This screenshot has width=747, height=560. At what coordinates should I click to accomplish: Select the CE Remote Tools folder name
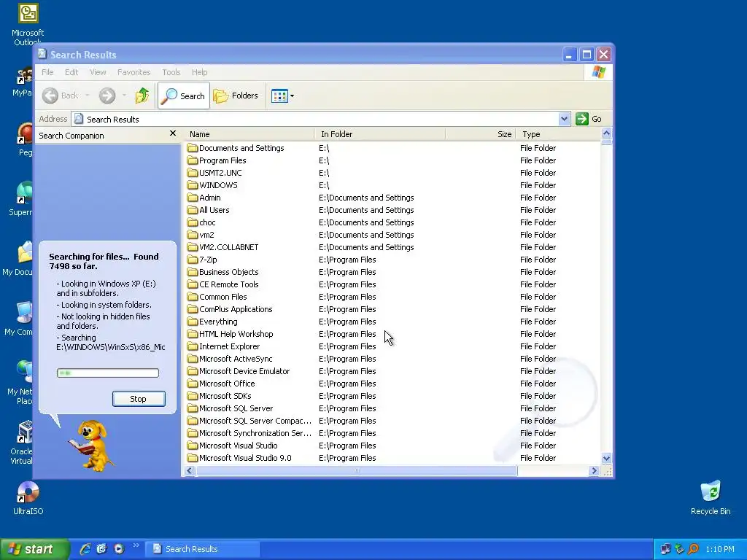[228, 284]
